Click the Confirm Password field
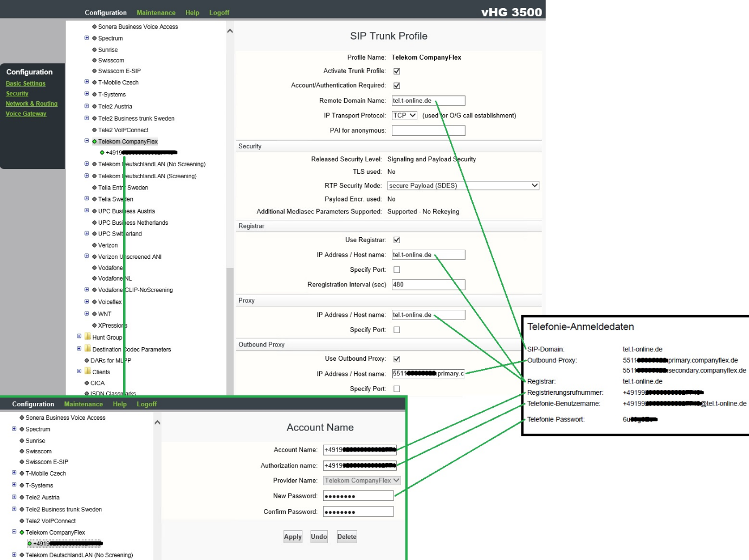Viewport: 749px width, 560px height. coord(358,512)
